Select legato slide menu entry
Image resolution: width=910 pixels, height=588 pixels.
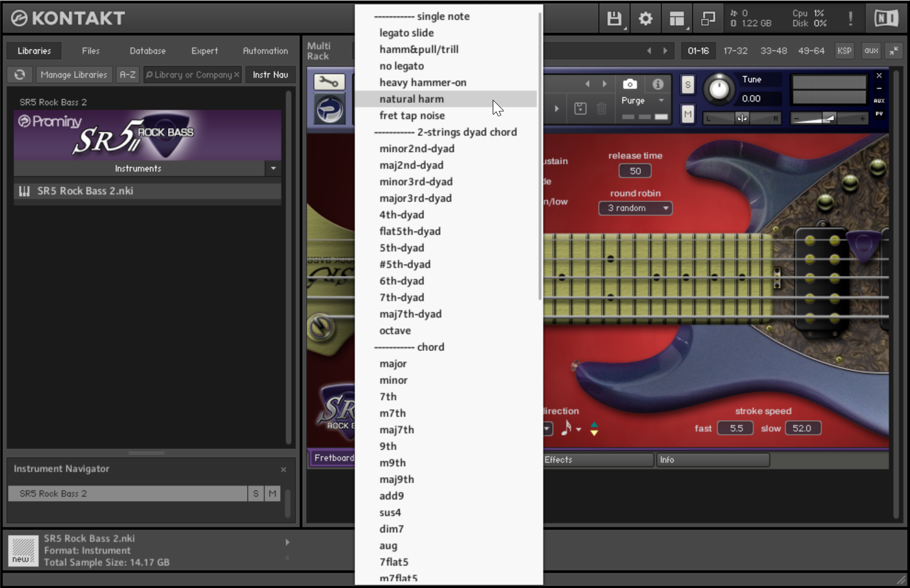(x=446, y=32)
